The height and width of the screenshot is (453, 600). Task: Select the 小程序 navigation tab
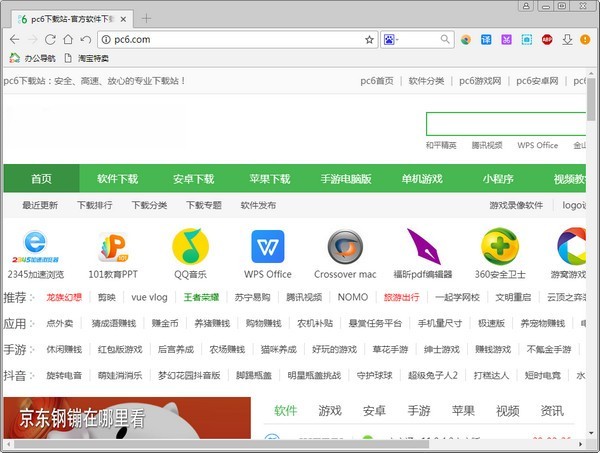pos(498,179)
